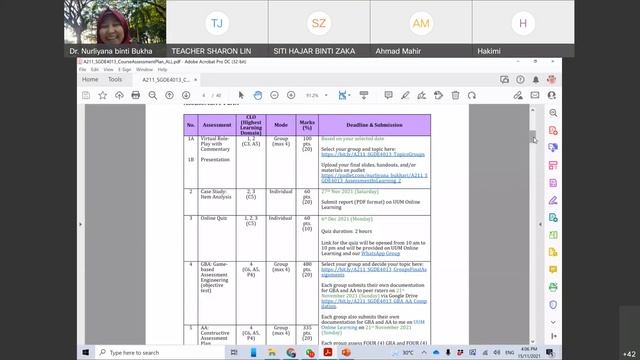Image resolution: width=640 pixels, height=360 pixels.
Task: Expand more tools chevron in right pane
Action: tap(553, 322)
